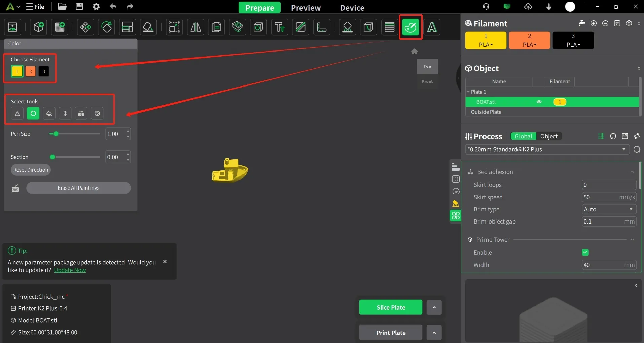The width and height of the screenshot is (644, 343).
Task: Open the mirror tool in toolbar
Action: (195, 27)
